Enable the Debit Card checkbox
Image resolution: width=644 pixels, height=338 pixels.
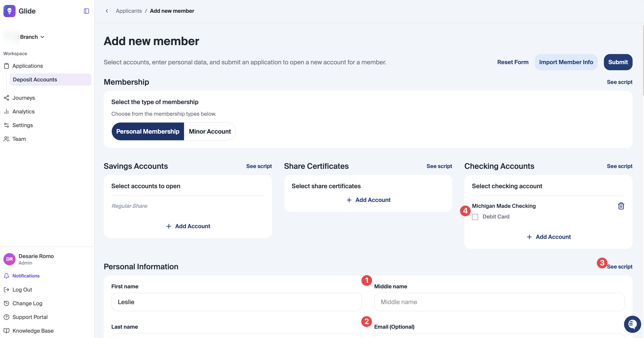(475, 217)
